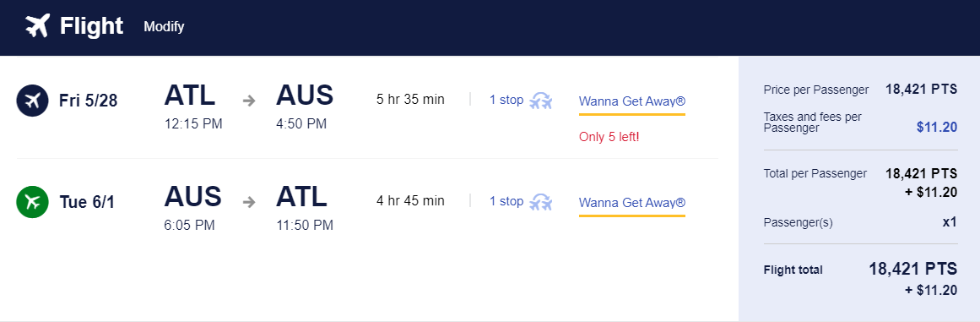Select the Fri 5/28 date label

click(x=88, y=101)
